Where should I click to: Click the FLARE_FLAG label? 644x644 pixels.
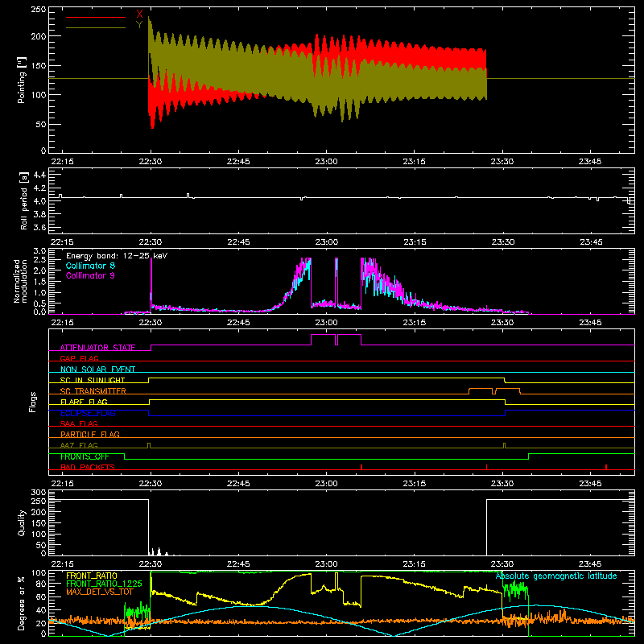[x=84, y=402]
